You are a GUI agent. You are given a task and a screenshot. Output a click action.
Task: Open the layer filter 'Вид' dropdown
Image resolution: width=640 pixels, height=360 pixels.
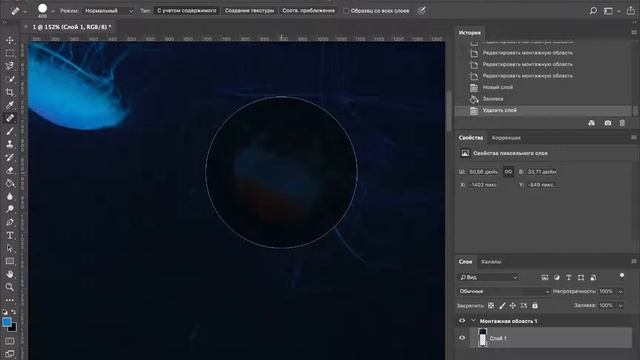click(488, 277)
